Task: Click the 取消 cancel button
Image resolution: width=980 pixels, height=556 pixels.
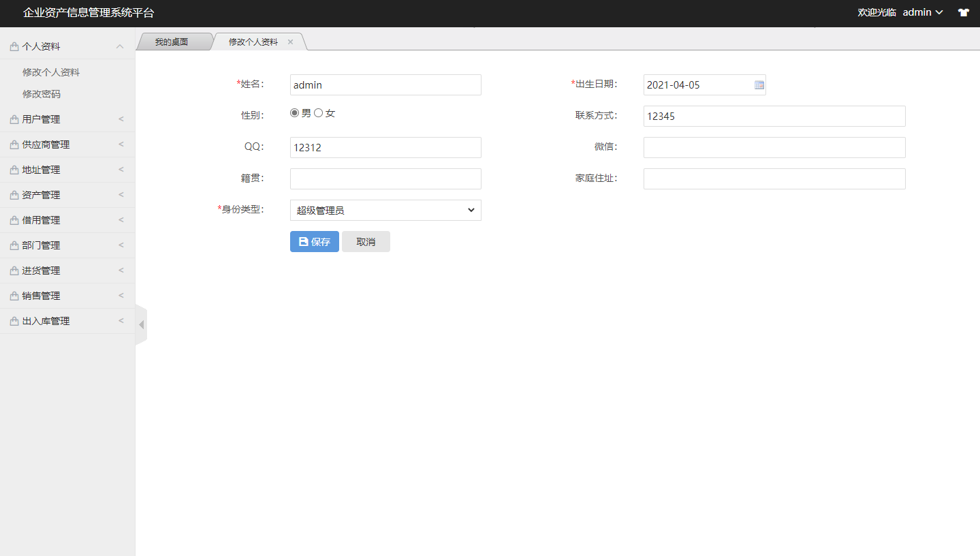Action: click(366, 241)
